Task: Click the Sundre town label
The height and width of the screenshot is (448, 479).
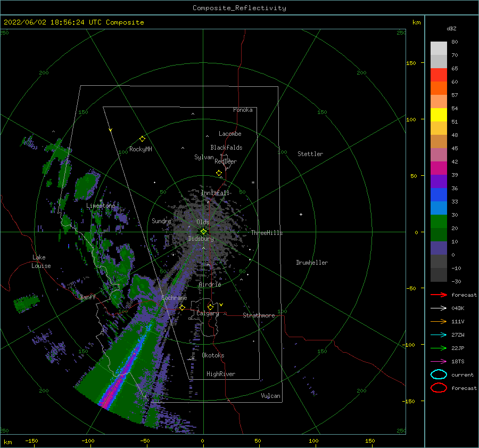Action: 161,221
